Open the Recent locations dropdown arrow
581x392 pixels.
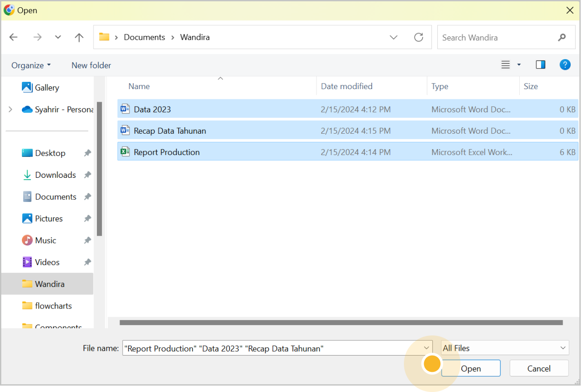pyautogui.click(x=58, y=37)
